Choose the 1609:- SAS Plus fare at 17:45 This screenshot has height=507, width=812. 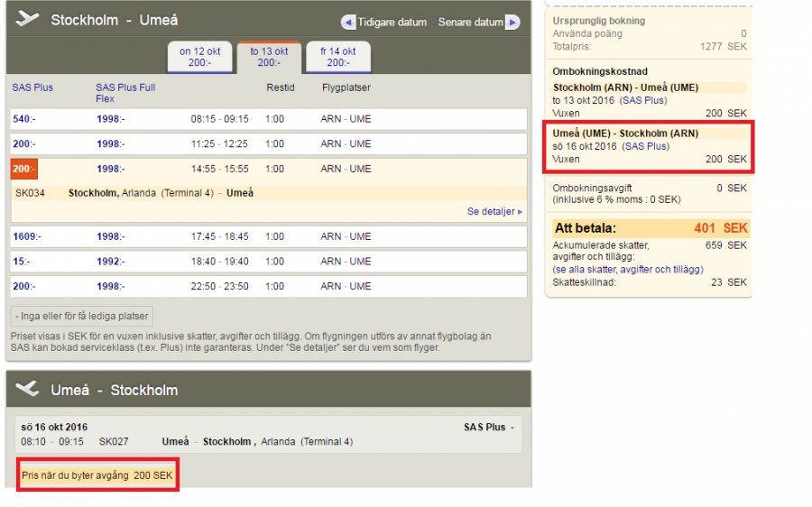click(25, 236)
